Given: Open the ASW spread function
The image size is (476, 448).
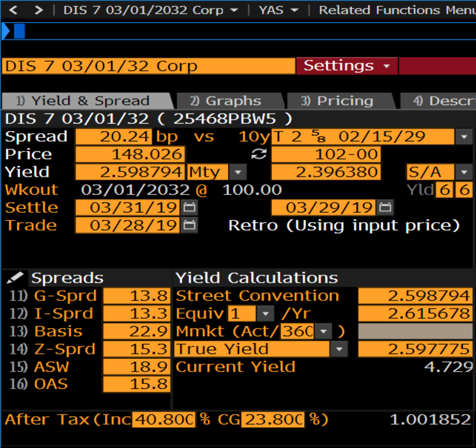Looking at the screenshot, I should (39, 367).
